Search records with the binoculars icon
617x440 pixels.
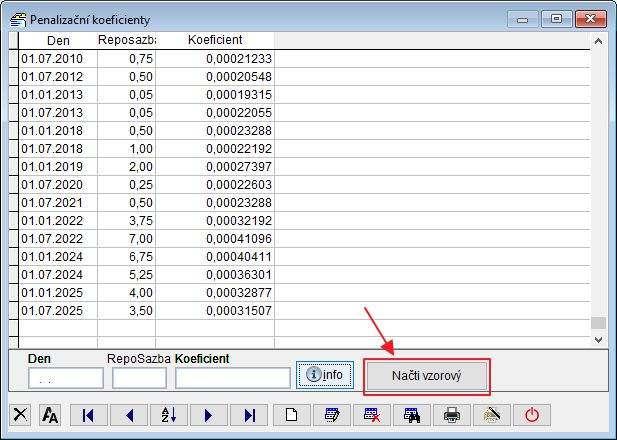tap(412, 415)
